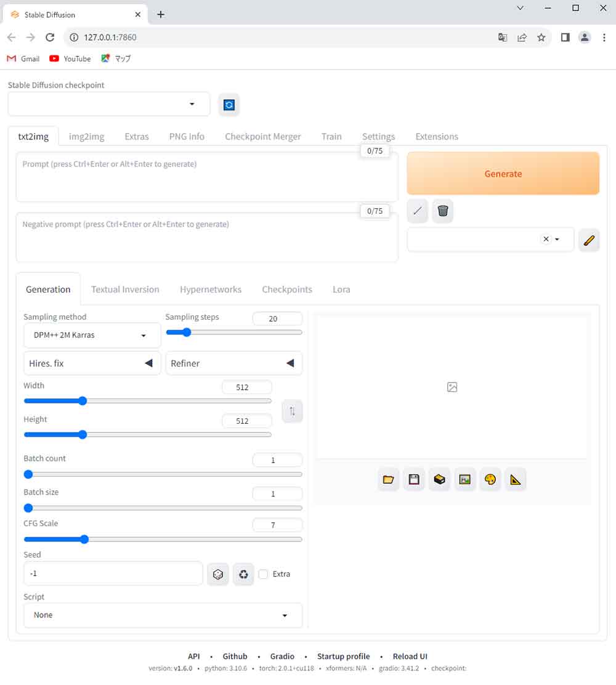Focus the Negative prompt text box
The height and width of the screenshot is (685, 616).
207,237
